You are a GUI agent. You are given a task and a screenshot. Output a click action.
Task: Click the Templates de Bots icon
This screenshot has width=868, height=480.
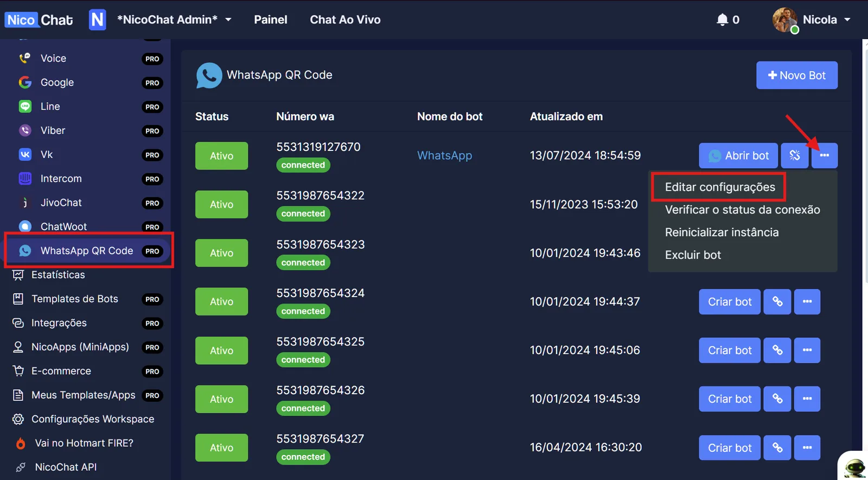coord(18,299)
